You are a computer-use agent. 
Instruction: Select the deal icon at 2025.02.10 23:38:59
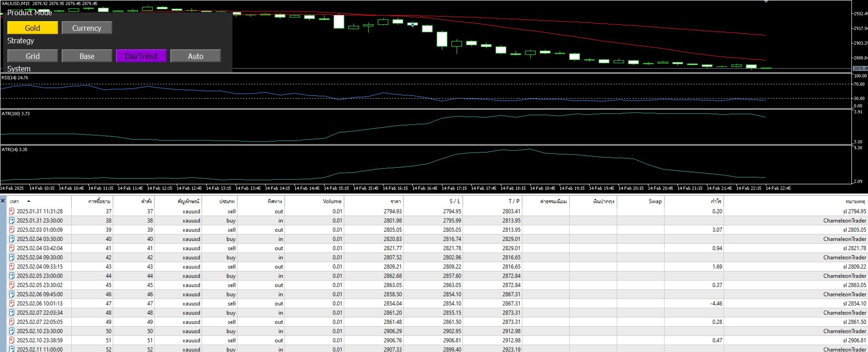pyautogui.click(x=12, y=340)
